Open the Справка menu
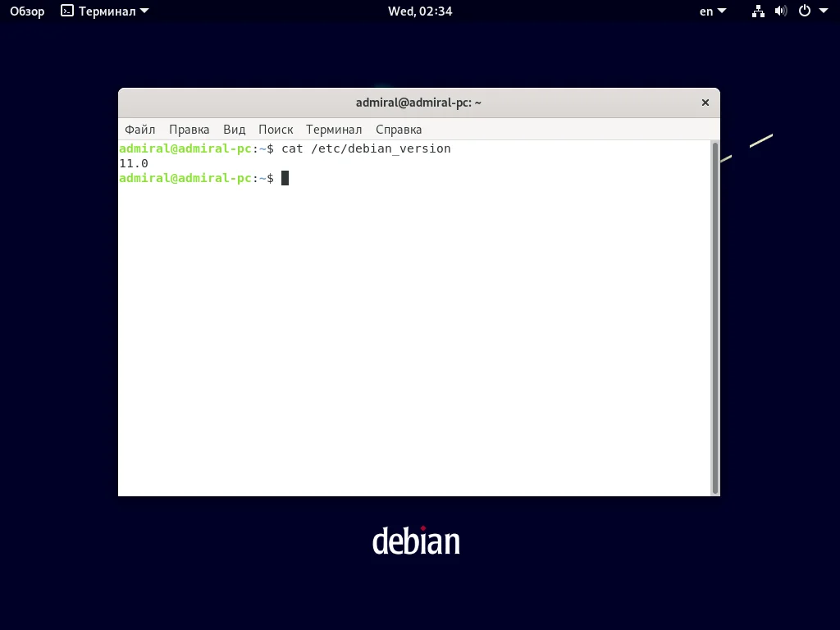 [x=398, y=129]
